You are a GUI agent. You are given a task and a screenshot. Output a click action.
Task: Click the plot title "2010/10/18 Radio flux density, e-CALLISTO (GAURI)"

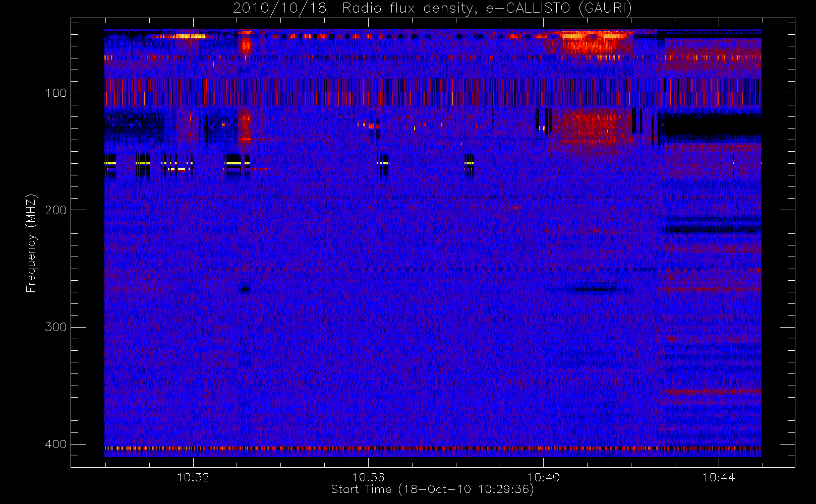[x=432, y=8]
